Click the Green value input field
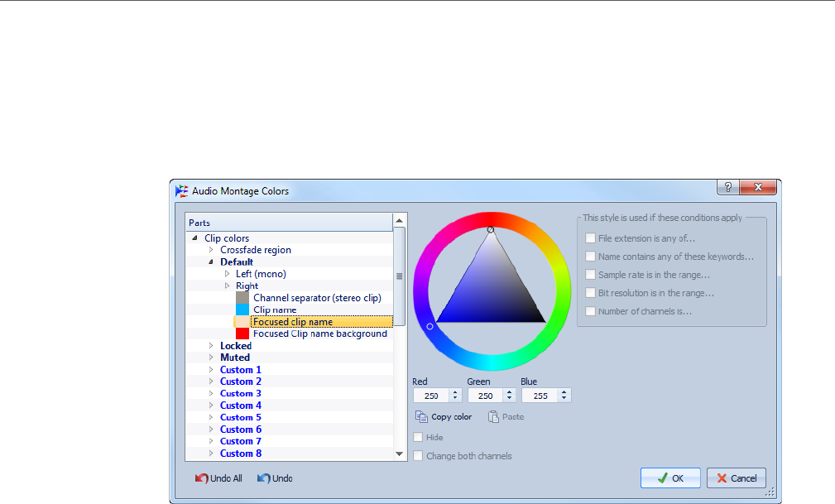The image size is (835, 504). coord(486,396)
